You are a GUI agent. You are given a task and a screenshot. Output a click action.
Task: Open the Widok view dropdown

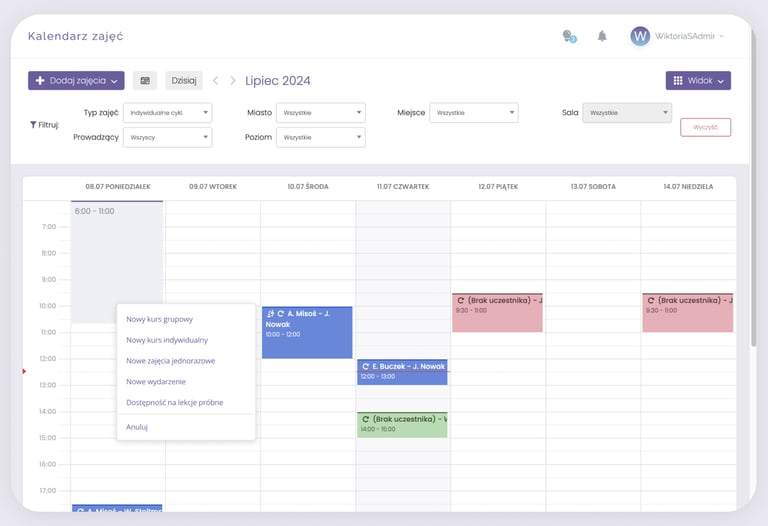[698, 80]
